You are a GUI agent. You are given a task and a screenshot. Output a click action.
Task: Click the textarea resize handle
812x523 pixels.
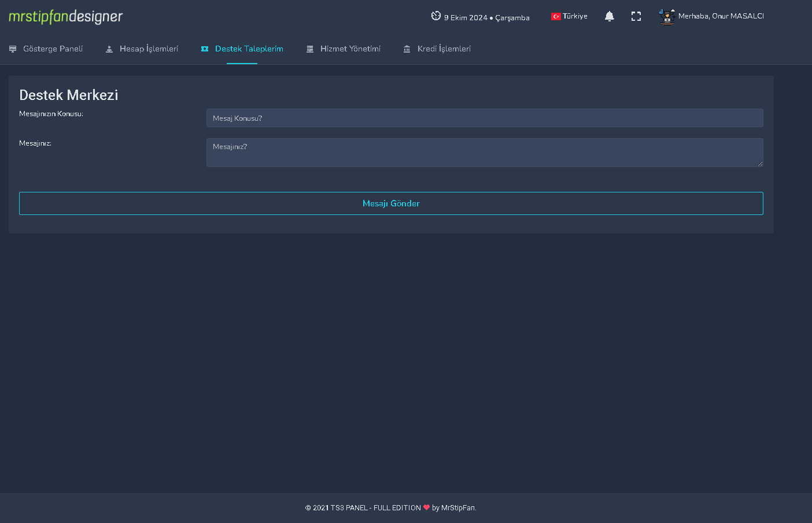[x=760, y=164]
